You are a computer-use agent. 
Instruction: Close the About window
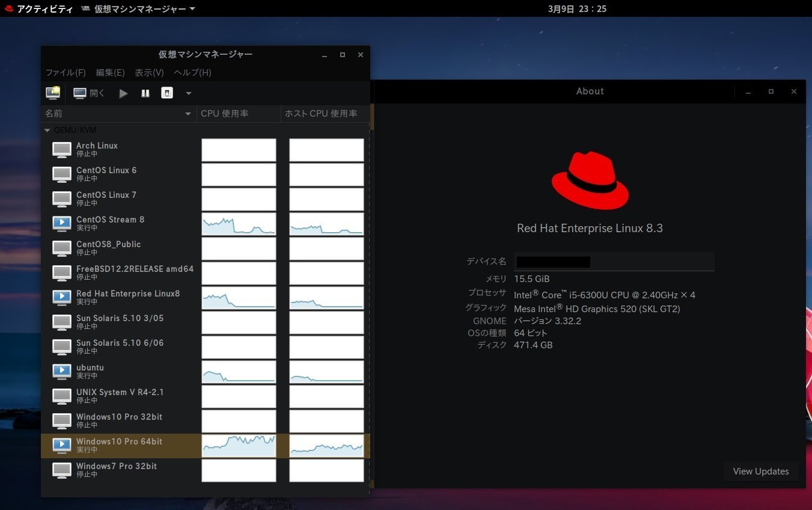794,91
